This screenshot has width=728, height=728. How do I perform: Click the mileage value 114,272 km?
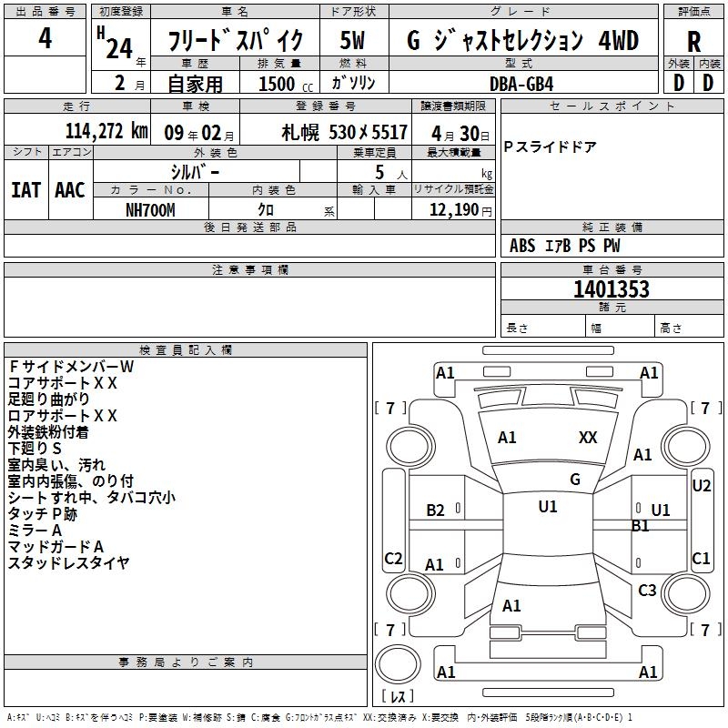click(106, 132)
